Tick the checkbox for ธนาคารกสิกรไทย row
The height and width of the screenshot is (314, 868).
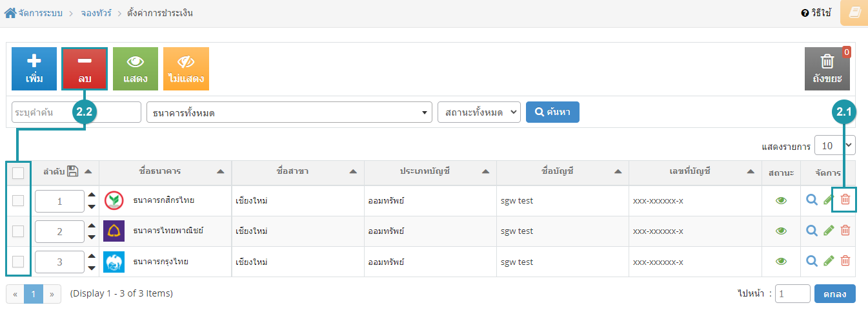18,201
